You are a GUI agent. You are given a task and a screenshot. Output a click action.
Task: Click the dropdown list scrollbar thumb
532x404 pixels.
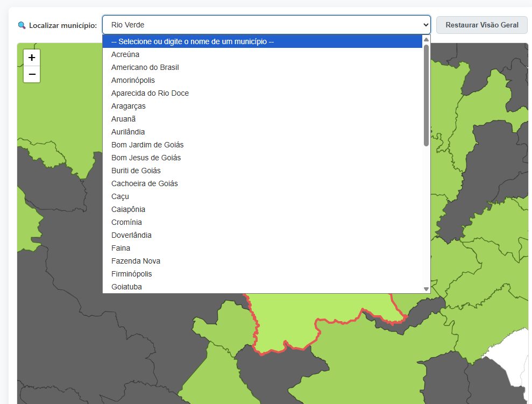click(426, 95)
